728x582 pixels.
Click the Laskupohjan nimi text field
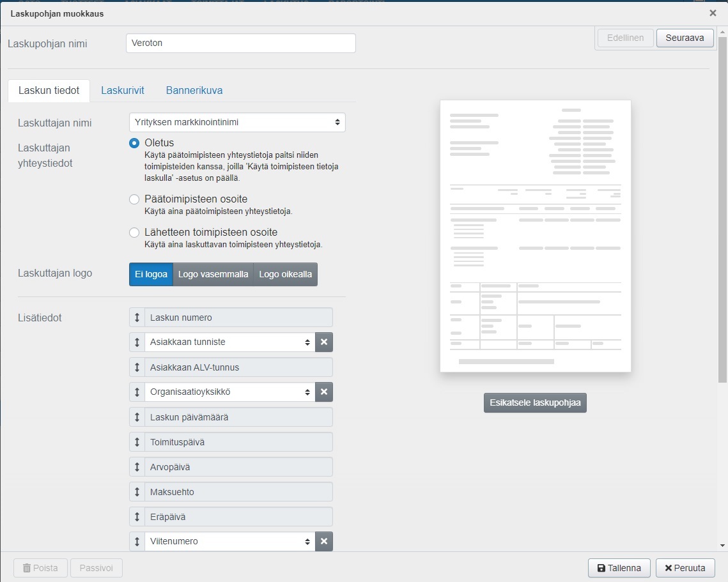coord(240,43)
